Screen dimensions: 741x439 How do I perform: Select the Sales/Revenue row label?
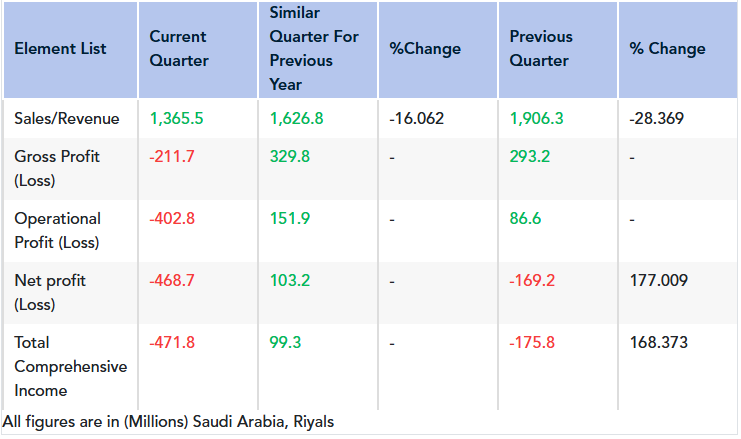pyautogui.click(x=66, y=119)
